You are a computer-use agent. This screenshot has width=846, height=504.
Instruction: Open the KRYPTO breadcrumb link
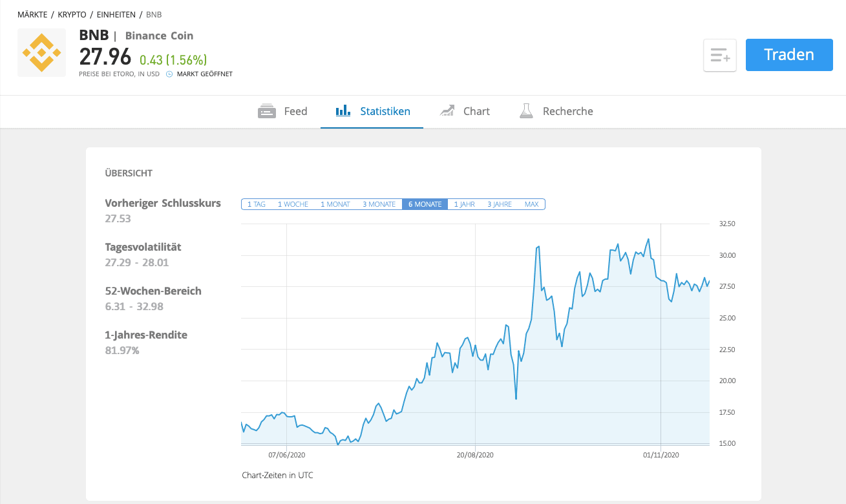[x=71, y=14]
